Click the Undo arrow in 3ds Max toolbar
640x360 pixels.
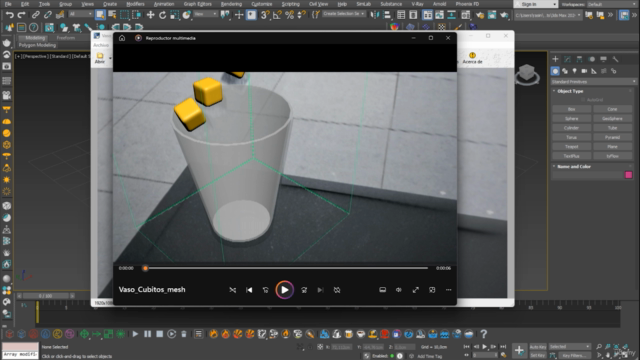pos(9,15)
